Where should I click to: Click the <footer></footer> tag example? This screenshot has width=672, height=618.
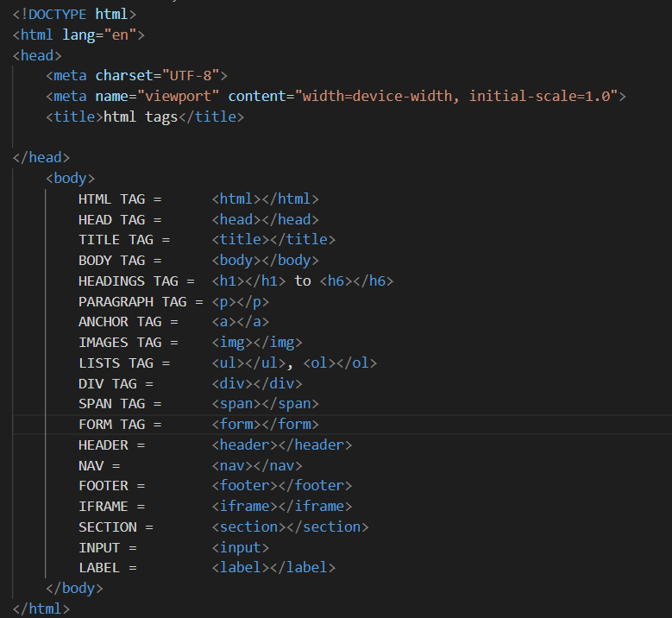click(x=282, y=485)
